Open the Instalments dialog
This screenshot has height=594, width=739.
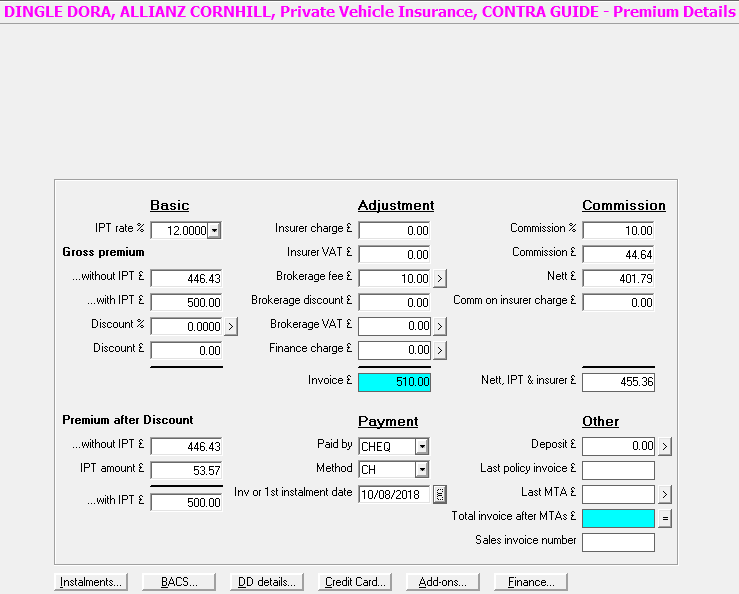click(x=91, y=582)
